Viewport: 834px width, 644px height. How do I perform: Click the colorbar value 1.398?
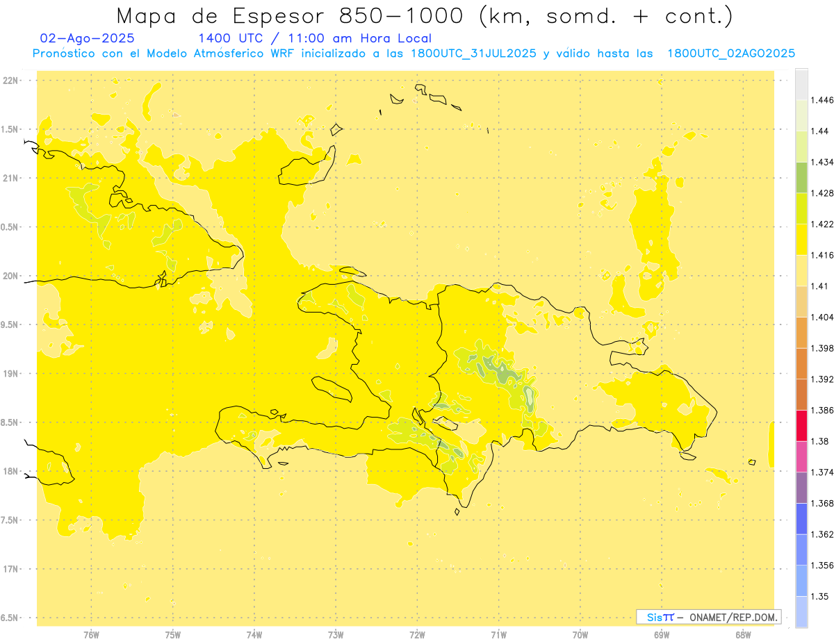point(822,348)
